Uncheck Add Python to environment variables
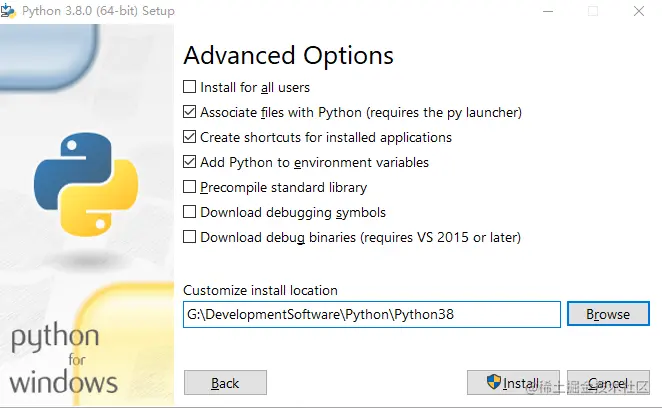Screen dimensions: 662x408 (x=190, y=162)
